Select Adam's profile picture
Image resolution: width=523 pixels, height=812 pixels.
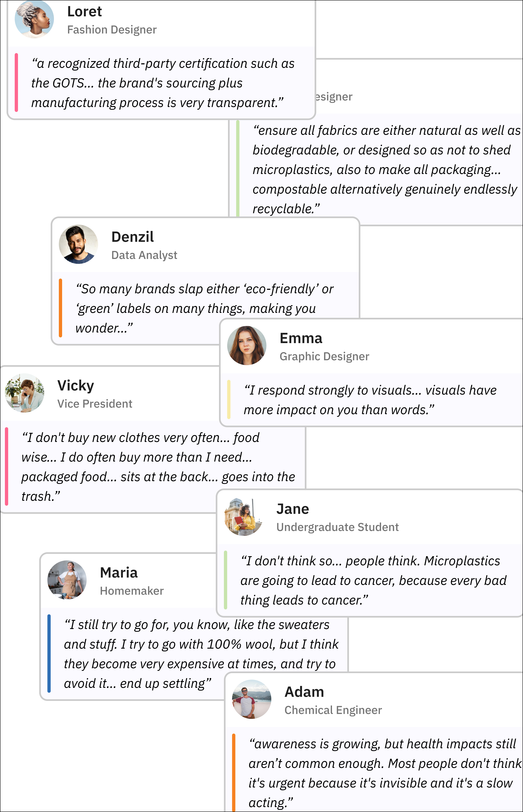[x=252, y=699]
